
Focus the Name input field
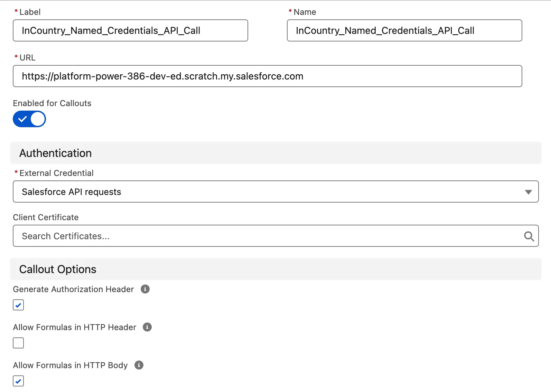(x=404, y=30)
